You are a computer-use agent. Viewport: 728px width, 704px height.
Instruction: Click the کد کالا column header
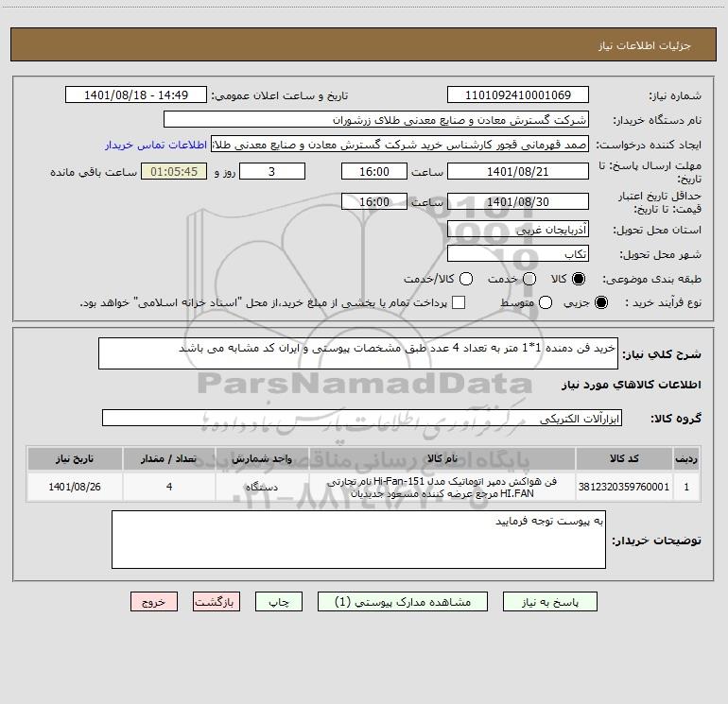point(624,458)
